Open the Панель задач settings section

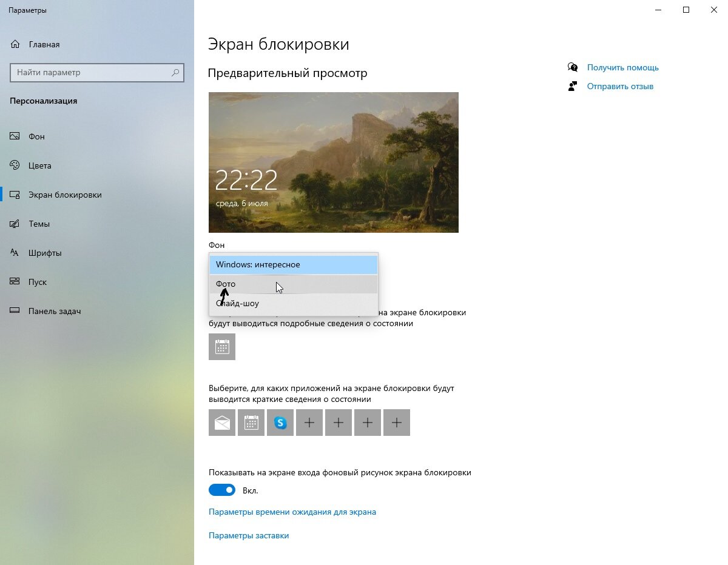point(97,311)
